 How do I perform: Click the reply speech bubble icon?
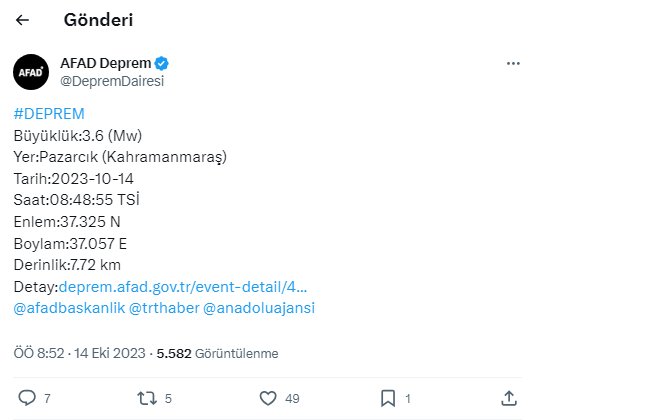[x=26, y=398]
